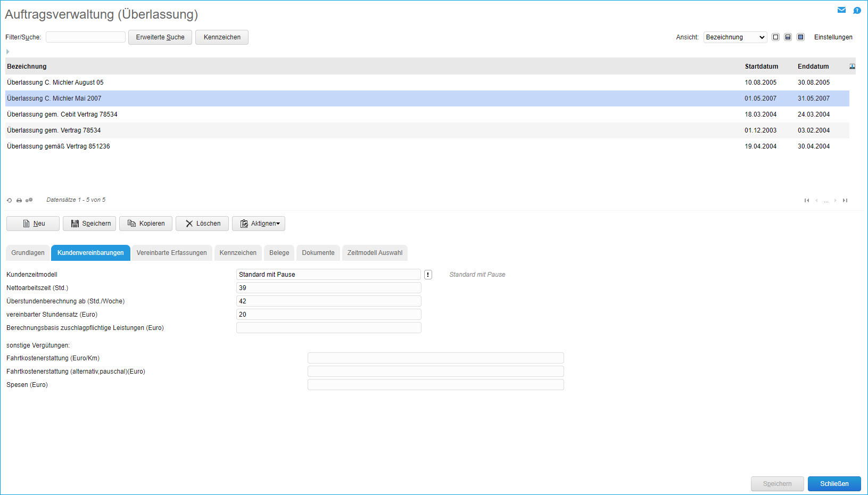Screen dimensions: 868x495
Task: Switch to the Vereinbarte Erfassungen tab
Action: point(171,253)
